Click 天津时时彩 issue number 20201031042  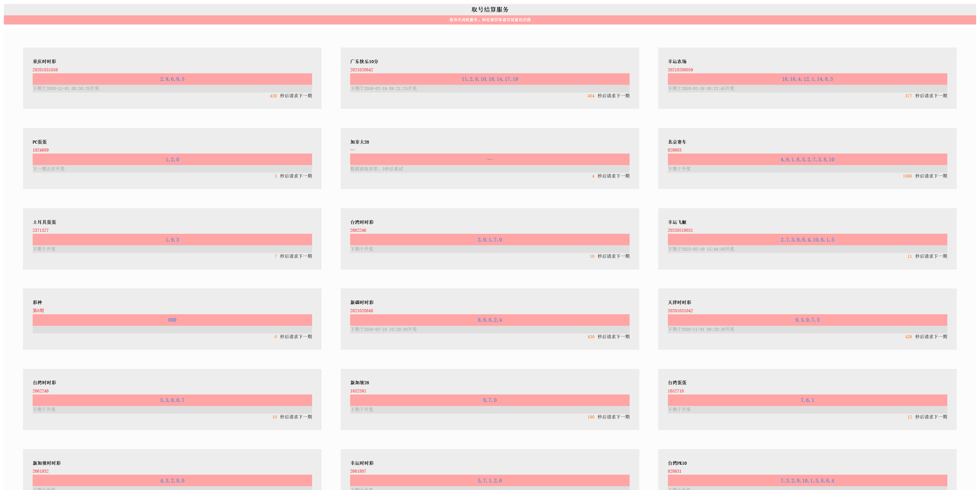point(680,311)
